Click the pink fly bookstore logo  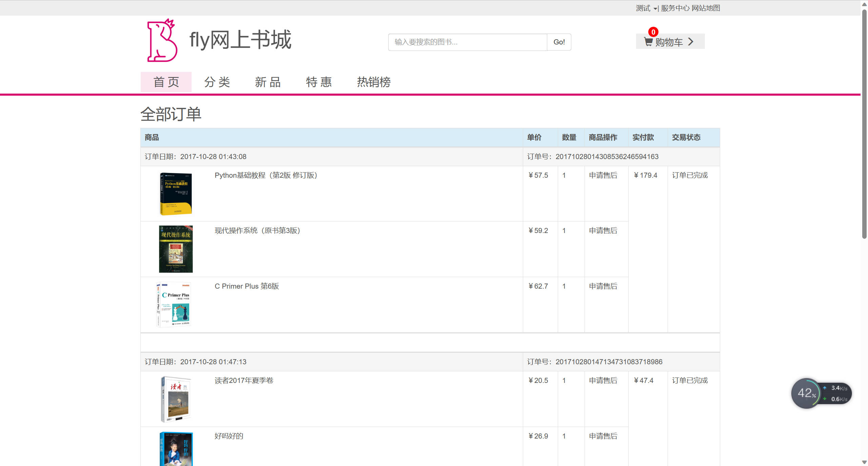click(x=162, y=41)
